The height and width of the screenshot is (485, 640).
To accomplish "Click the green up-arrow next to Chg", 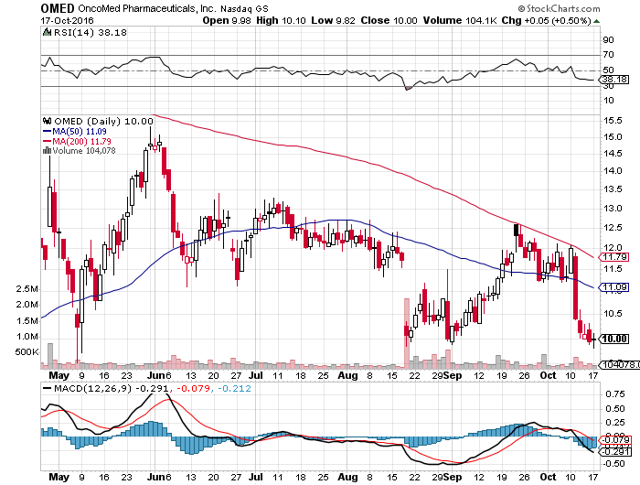I will (596, 21).
